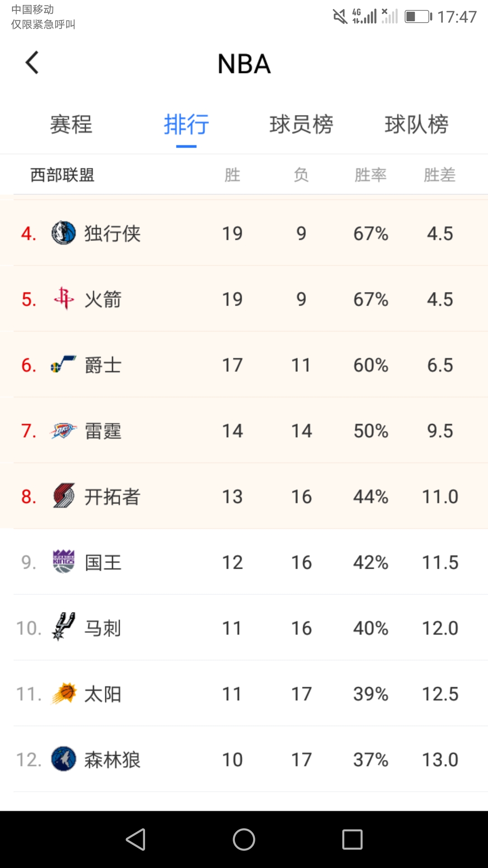Tap the Utah Jazz team logo
488x868 pixels.
pos(63,365)
